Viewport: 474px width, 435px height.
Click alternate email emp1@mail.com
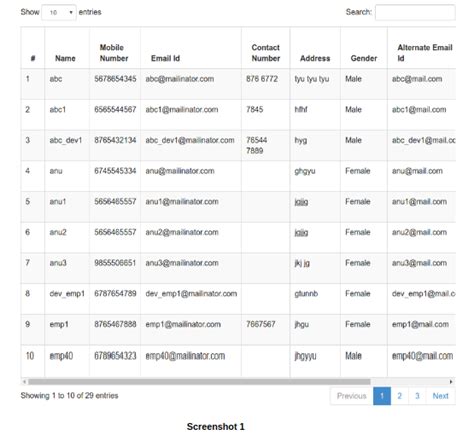(420, 324)
